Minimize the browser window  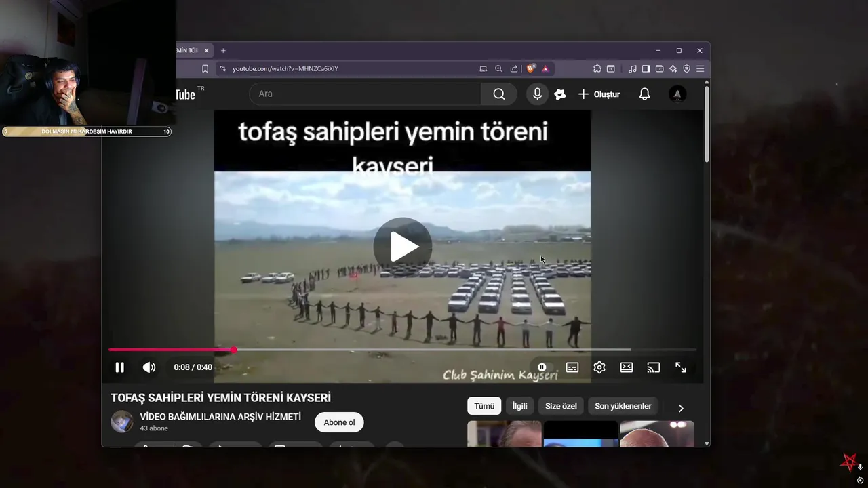658,50
